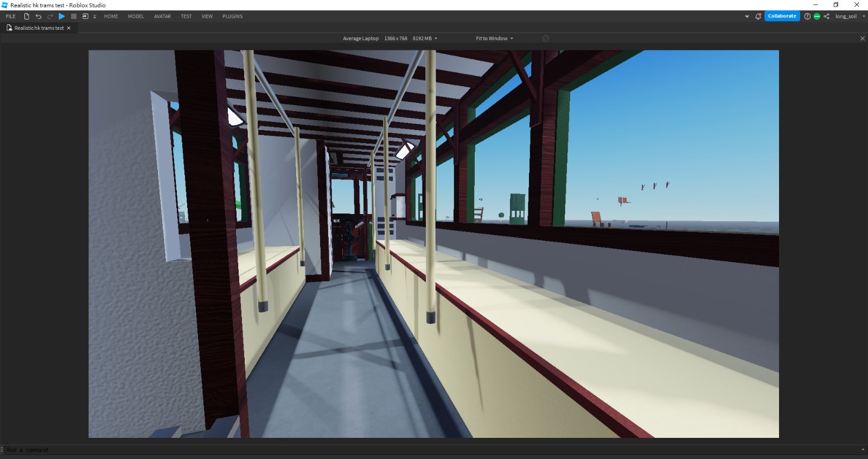
Task: Switch to the PLUGINS tab
Action: click(232, 16)
